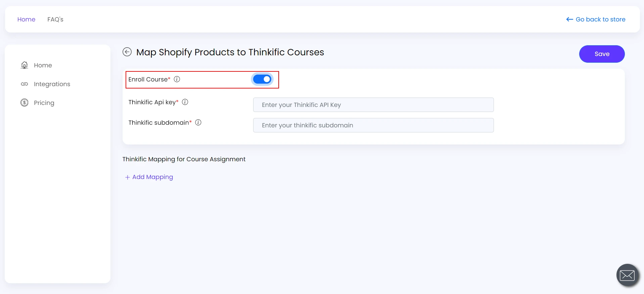
Task: Click the Save button
Action: click(x=602, y=54)
